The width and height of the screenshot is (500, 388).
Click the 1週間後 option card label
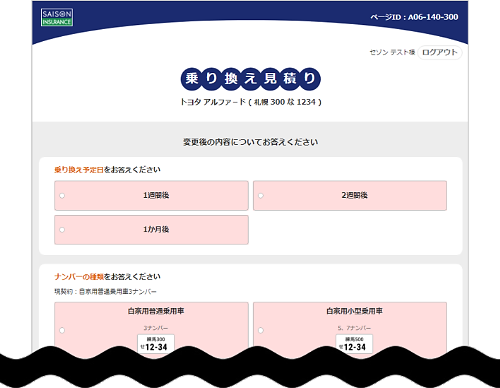pyautogui.click(x=156, y=195)
